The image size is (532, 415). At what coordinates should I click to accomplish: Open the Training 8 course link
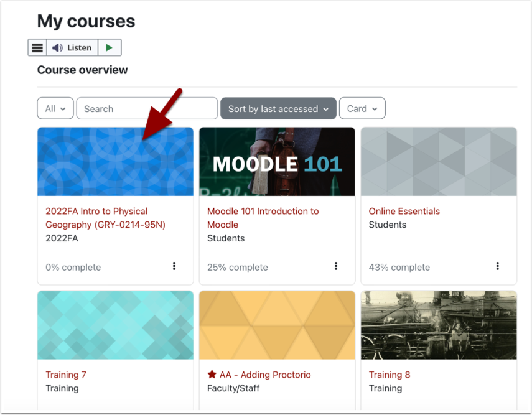(x=390, y=375)
